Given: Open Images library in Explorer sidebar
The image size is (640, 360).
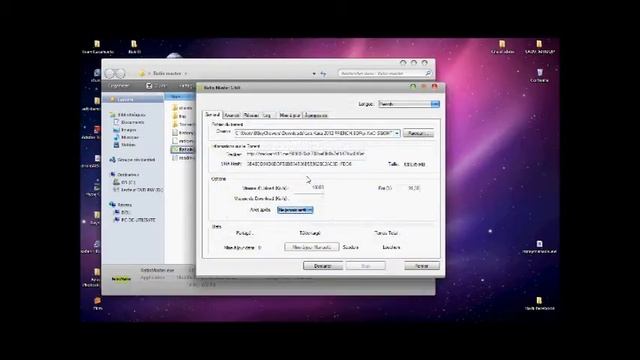Looking at the screenshot, I should click(x=128, y=130).
